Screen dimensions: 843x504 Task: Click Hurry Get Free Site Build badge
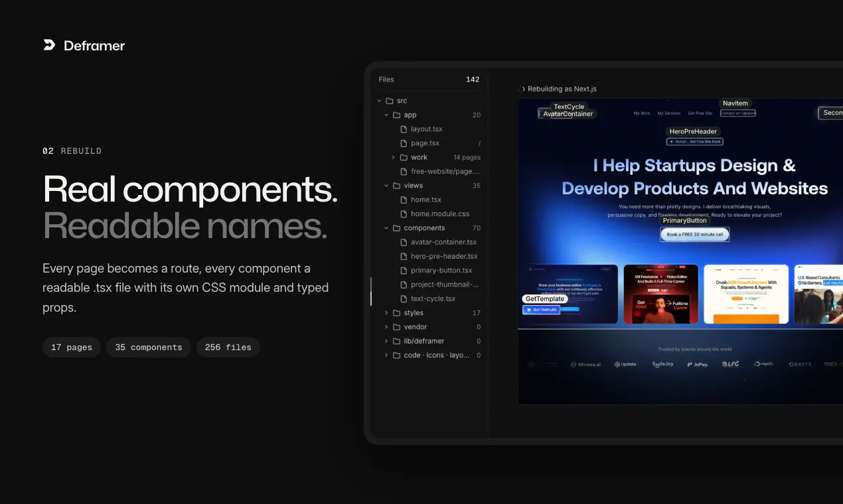(x=695, y=141)
